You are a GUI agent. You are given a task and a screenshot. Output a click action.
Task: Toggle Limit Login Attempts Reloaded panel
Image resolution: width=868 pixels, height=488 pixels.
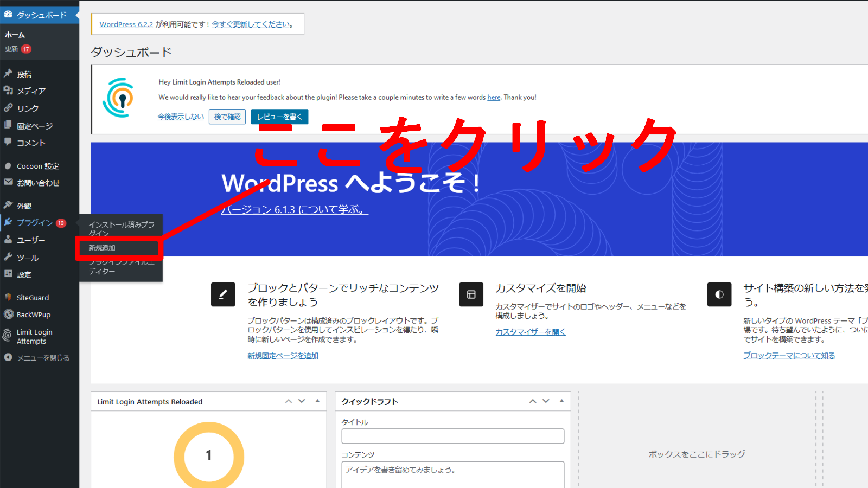pos(317,401)
